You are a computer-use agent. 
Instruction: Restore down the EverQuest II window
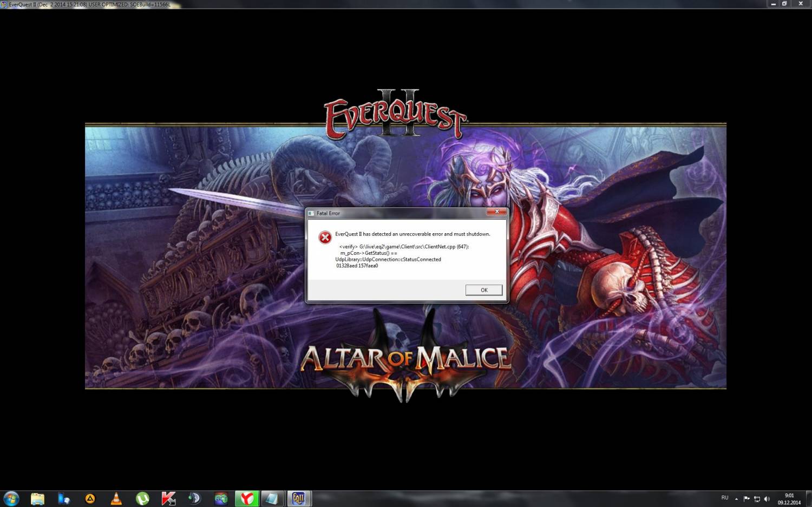pos(784,4)
